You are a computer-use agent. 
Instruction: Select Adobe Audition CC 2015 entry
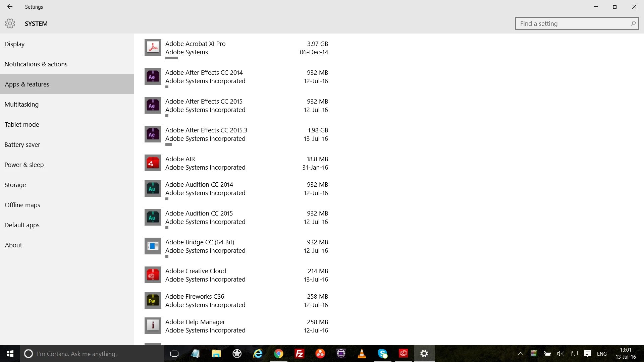coord(199,218)
